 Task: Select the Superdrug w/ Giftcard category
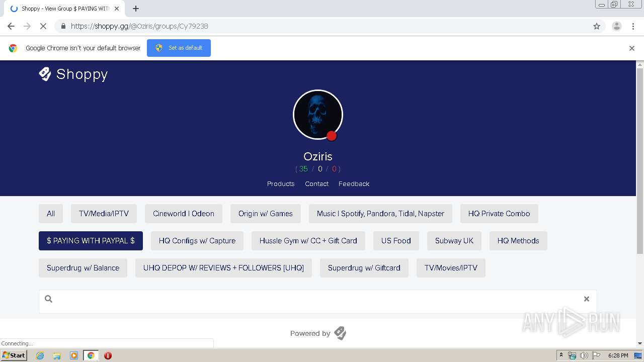click(364, 268)
